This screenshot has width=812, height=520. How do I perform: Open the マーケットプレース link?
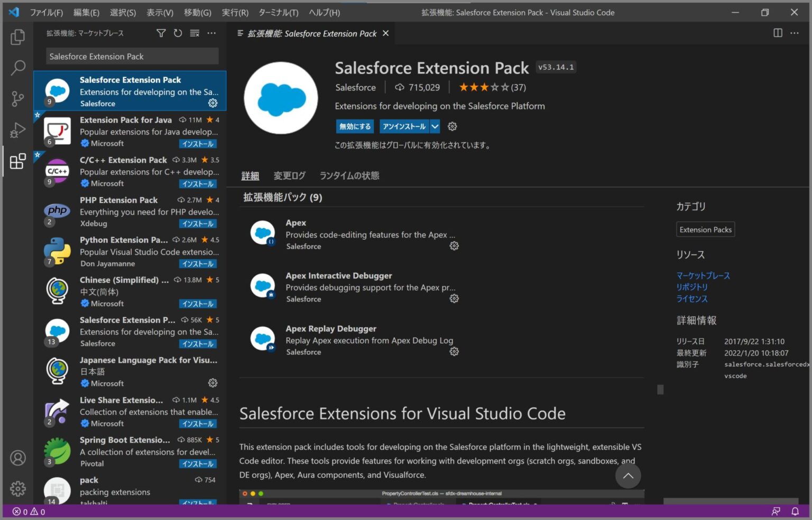coord(703,275)
